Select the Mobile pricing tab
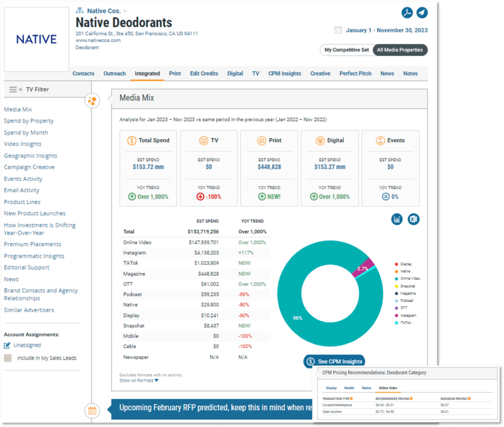504x427 pixels. 349,388
